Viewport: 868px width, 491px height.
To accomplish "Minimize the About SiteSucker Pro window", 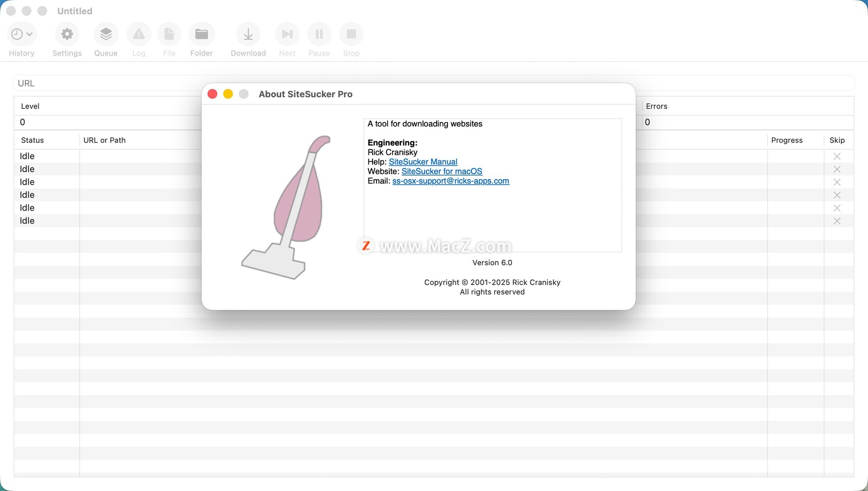I will pos(228,94).
